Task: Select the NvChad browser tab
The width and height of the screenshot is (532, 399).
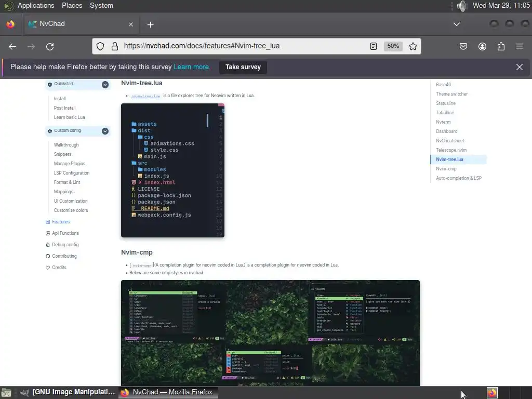Action: pyautogui.click(x=81, y=24)
